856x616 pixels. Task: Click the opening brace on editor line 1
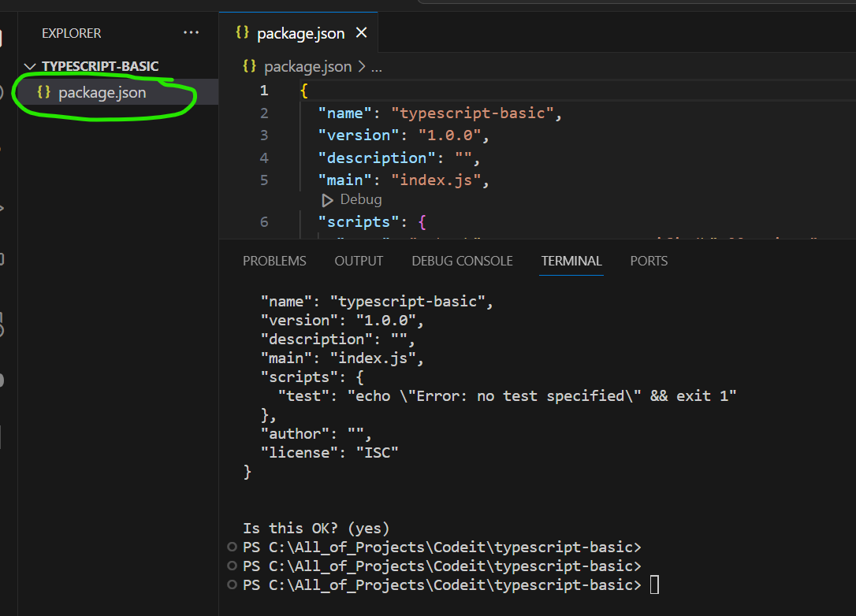(304, 91)
